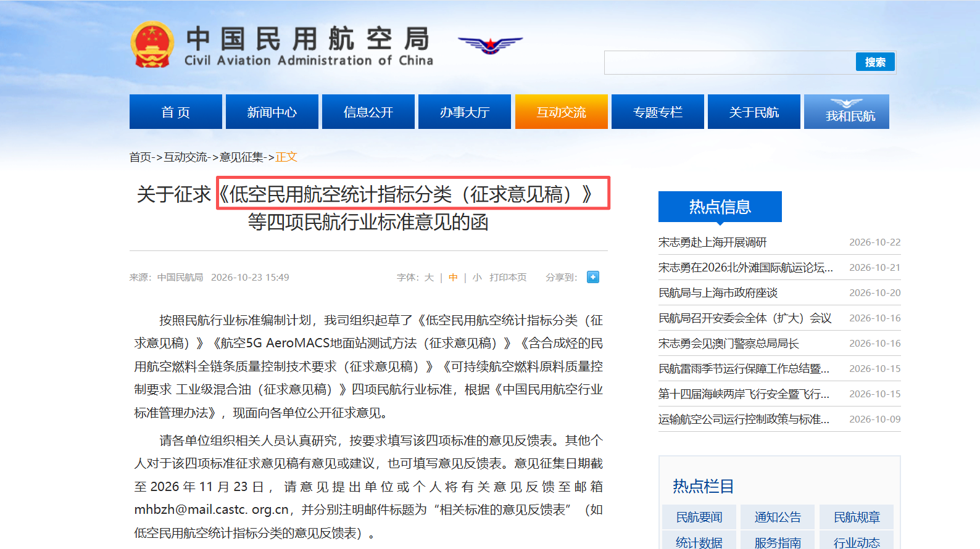
Task: Open the 关于民航 navigation tab
Action: pyautogui.click(x=754, y=112)
